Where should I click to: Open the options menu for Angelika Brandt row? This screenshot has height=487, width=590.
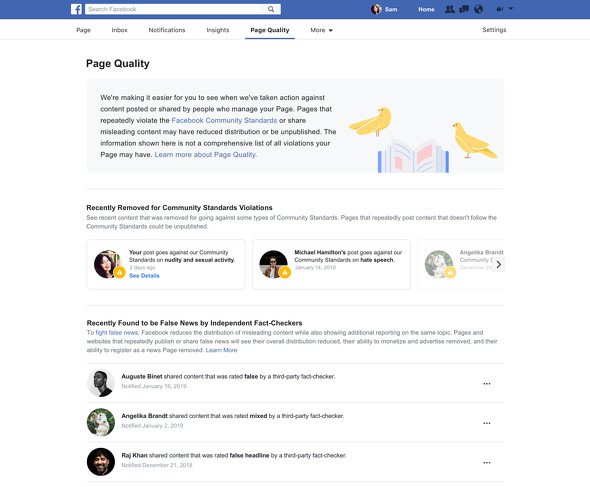point(487,423)
